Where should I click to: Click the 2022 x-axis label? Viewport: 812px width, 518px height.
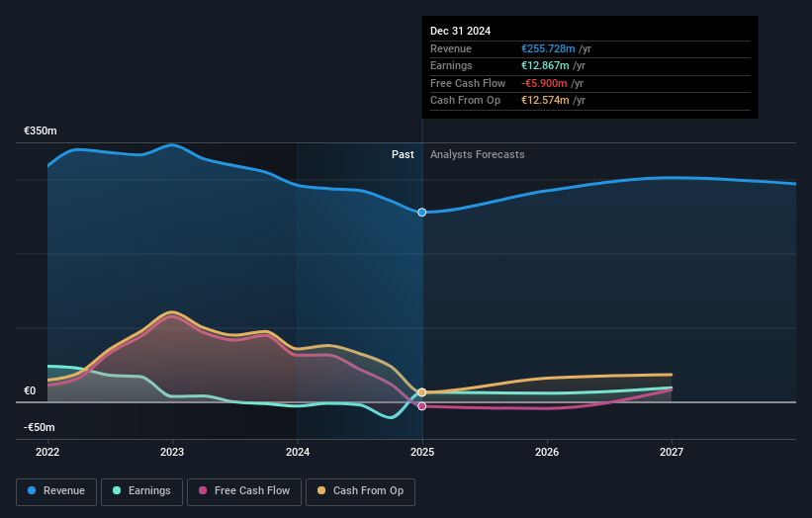tap(47, 452)
